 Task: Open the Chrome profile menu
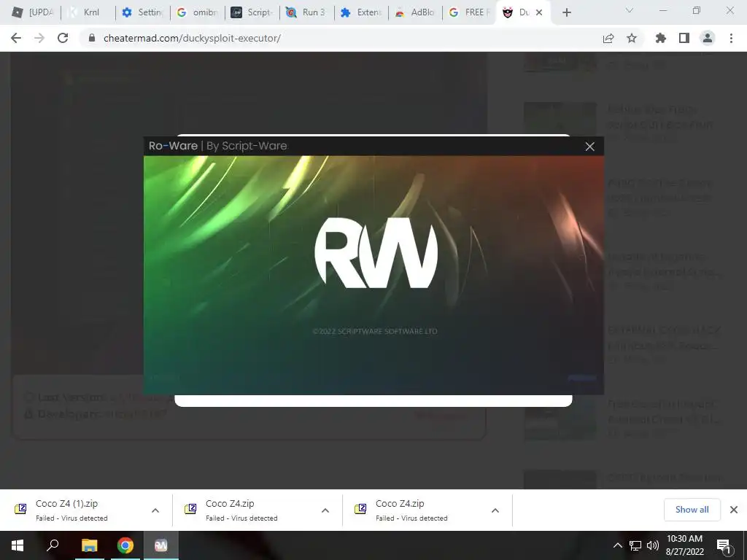708,38
